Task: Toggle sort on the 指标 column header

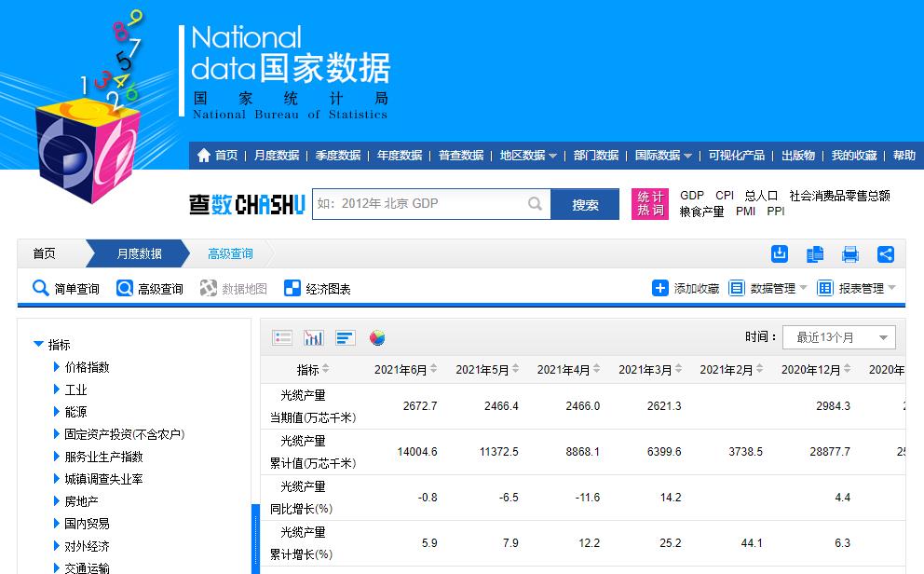Action: pyautogui.click(x=328, y=369)
